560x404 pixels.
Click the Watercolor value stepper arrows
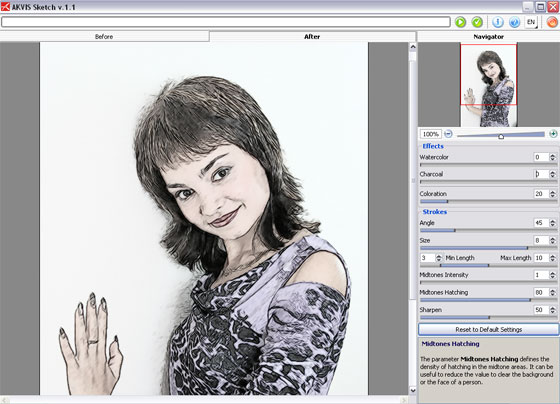pos(552,157)
